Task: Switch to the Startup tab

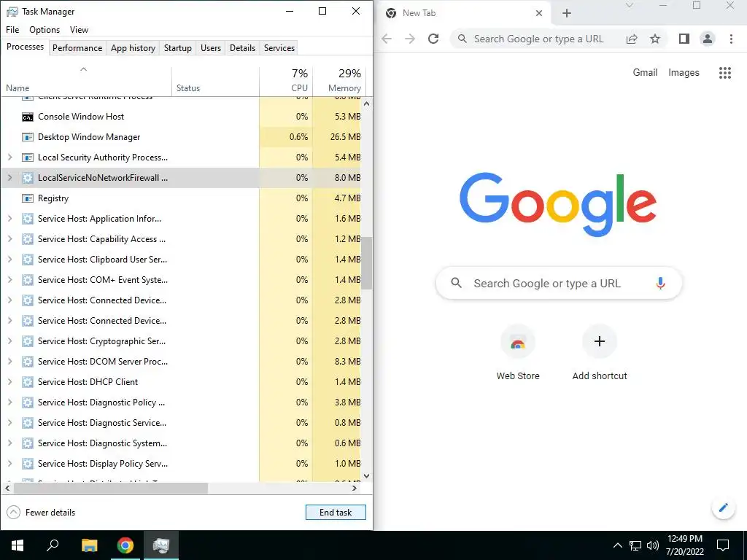Action: (x=178, y=48)
